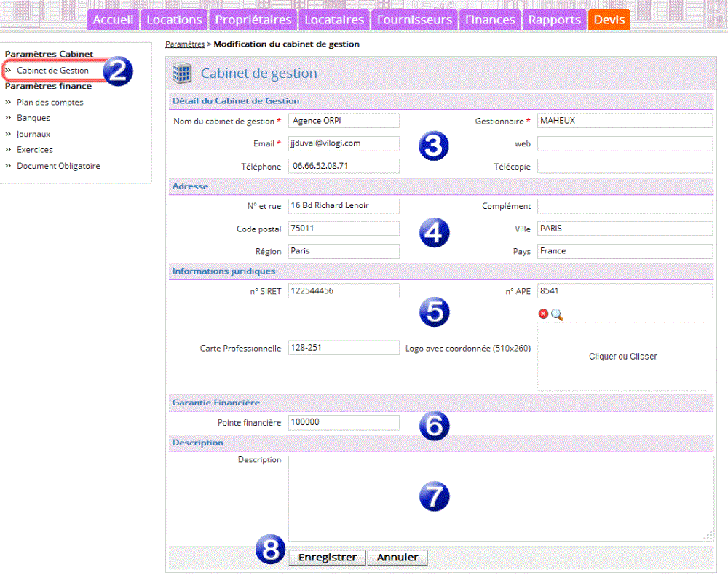Click the Ville field containing PARIS
Screen dimensions: 728x575
click(625, 229)
